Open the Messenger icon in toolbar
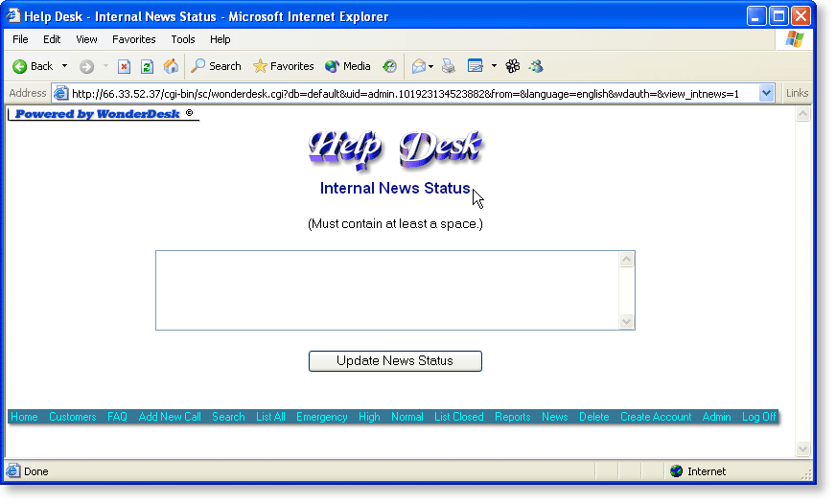Screen dimensions: 836x504 [x=536, y=66]
